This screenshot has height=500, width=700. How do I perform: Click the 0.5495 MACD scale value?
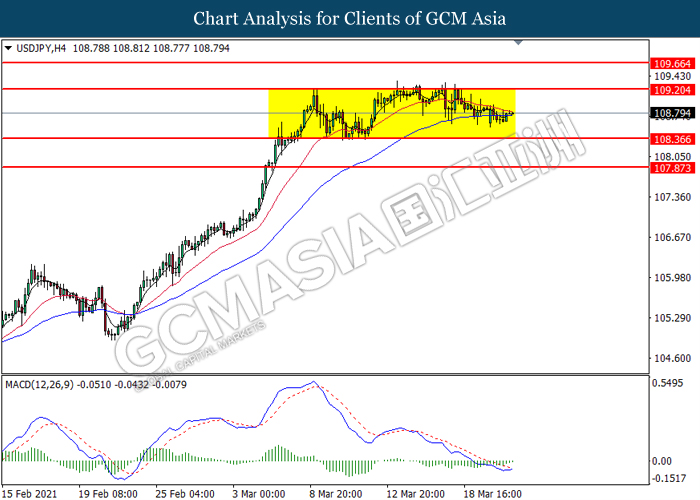tap(667, 383)
